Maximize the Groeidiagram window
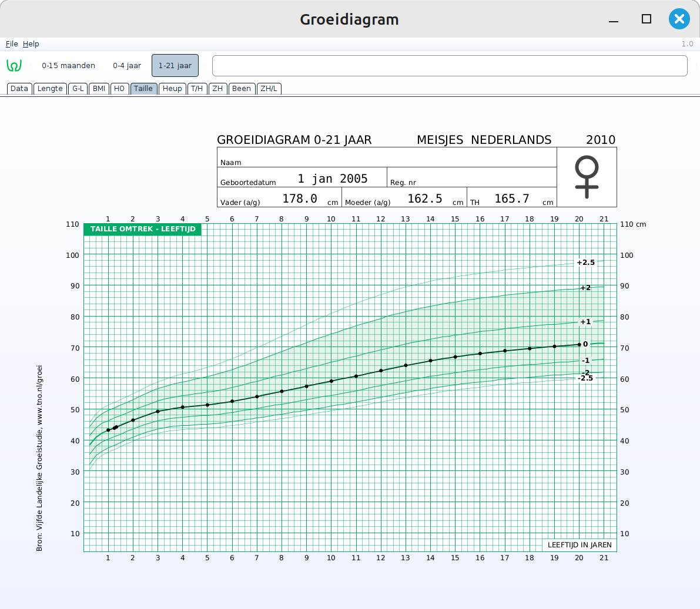Screen dimensions: 700x609 647,19
